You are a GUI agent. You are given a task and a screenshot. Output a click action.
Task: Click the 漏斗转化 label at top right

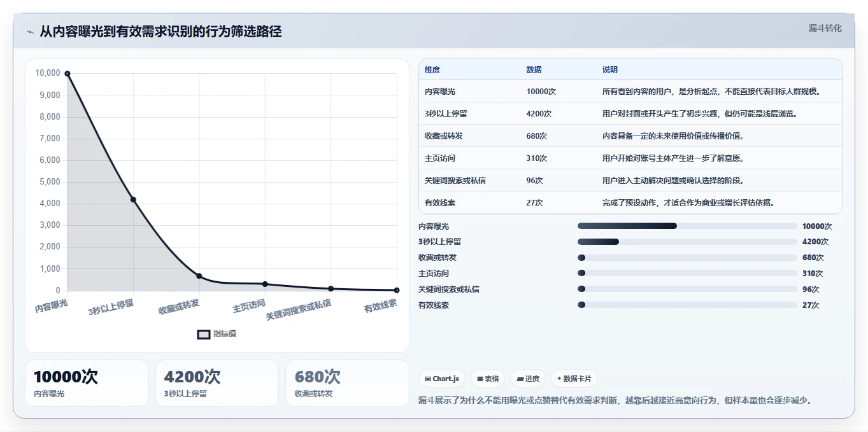tap(825, 29)
